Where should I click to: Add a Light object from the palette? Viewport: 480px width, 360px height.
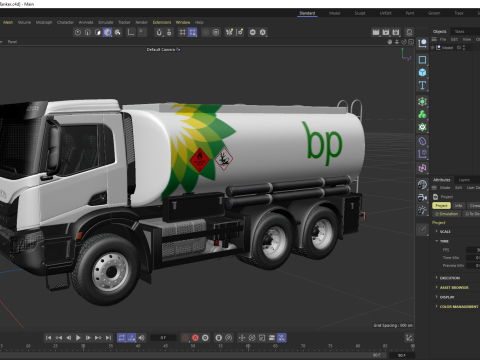[x=422, y=210]
